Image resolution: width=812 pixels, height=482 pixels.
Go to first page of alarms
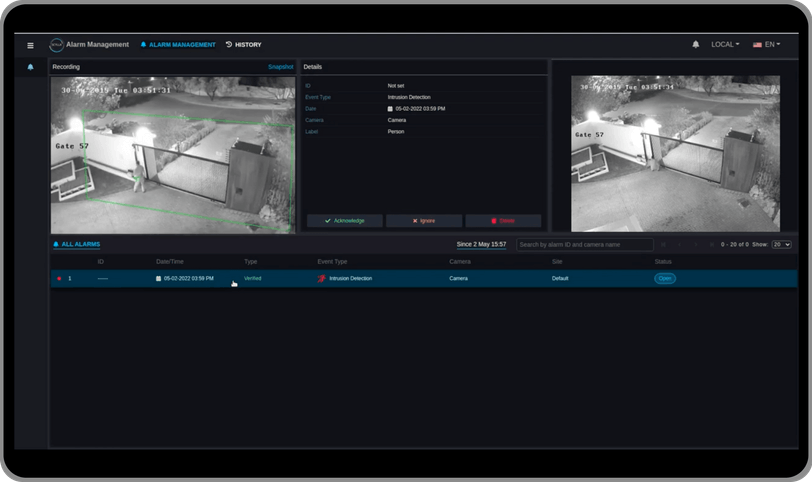coord(663,244)
